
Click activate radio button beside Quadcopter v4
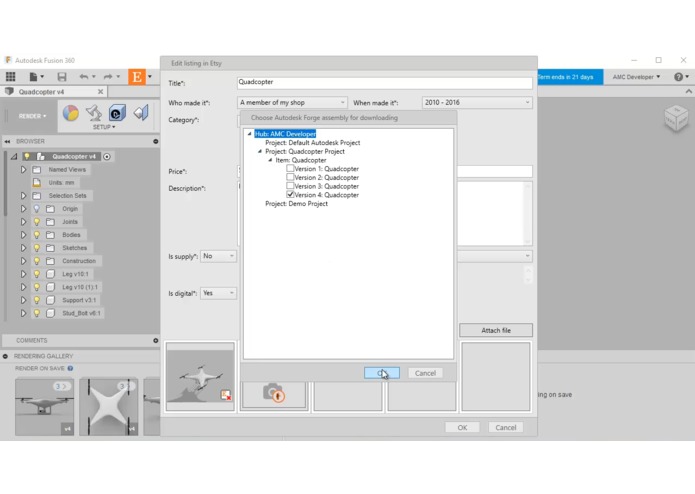pyautogui.click(x=107, y=156)
